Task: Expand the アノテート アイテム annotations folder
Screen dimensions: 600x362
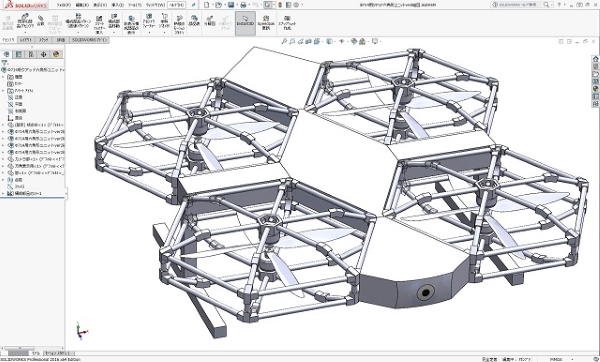Action: (3, 91)
